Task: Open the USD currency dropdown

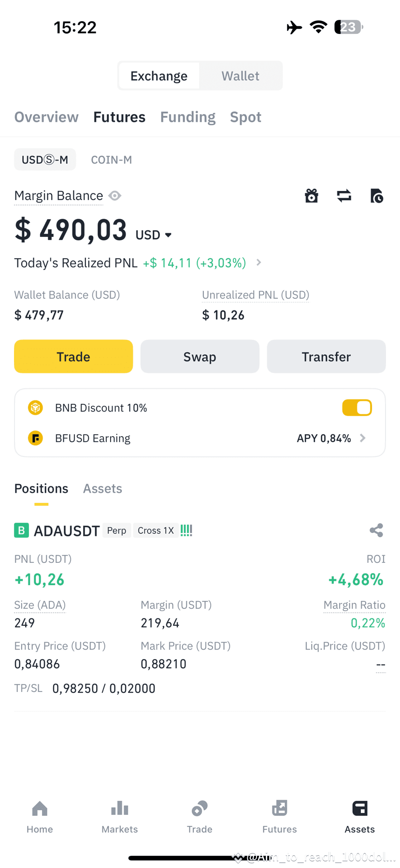Action: (154, 235)
